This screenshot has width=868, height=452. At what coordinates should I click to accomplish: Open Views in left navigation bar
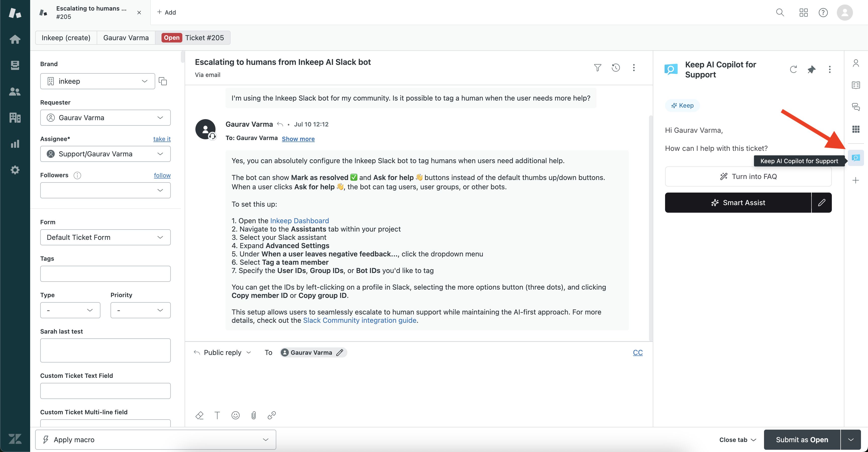pos(15,65)
